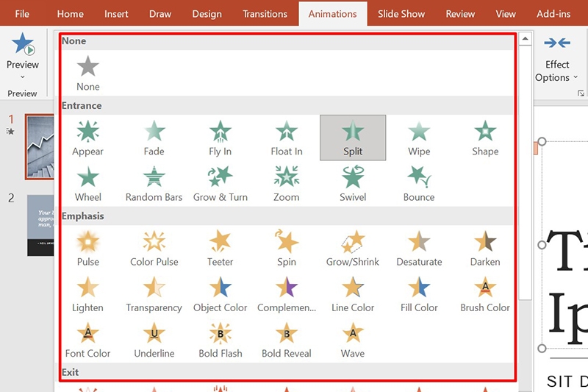
Task: Select the Split entrance animation
Action: [353, 138]
